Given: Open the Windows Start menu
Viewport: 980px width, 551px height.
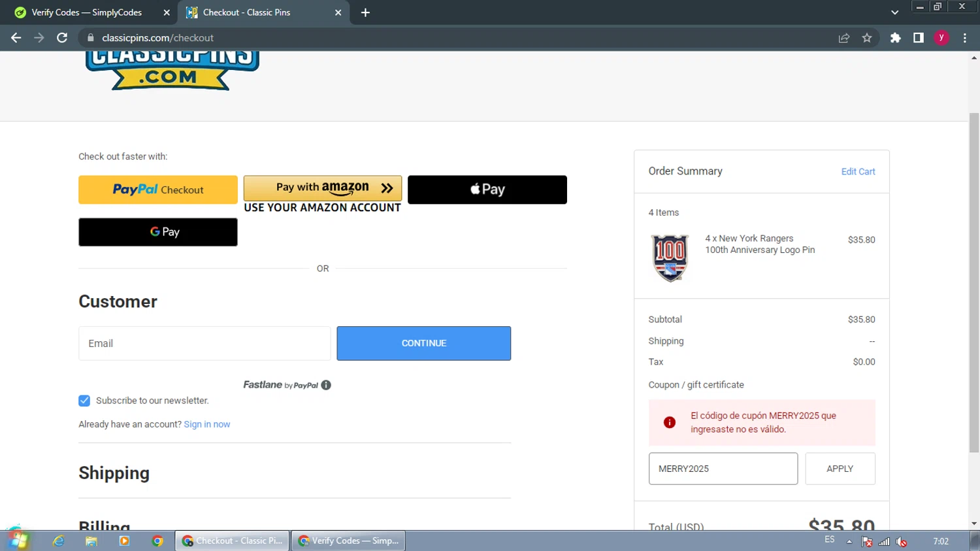Looking at the screenshot, I should (x=16, y=540).
